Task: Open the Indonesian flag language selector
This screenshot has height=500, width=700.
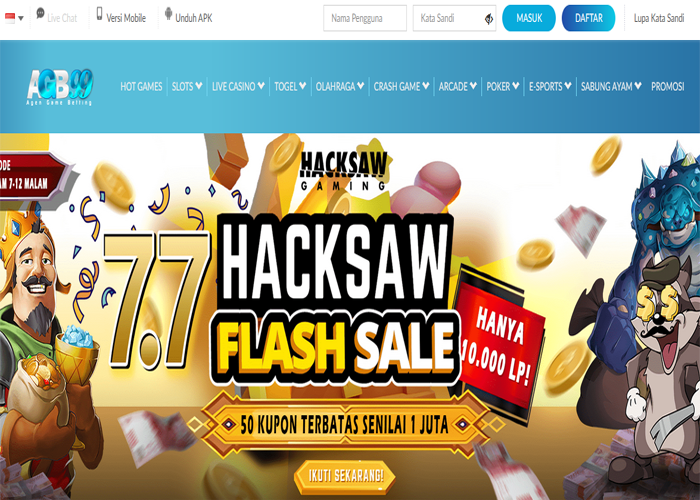Action: point(14,18)
